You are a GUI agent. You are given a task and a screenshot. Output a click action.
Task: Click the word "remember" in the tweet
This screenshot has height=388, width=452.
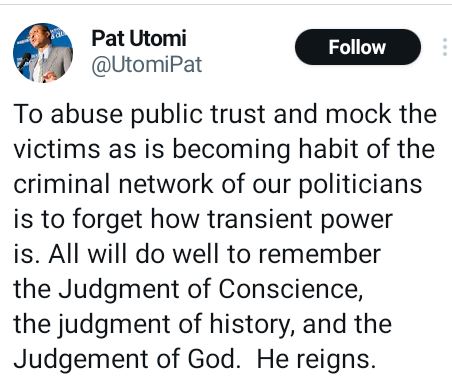pos(319,254)
